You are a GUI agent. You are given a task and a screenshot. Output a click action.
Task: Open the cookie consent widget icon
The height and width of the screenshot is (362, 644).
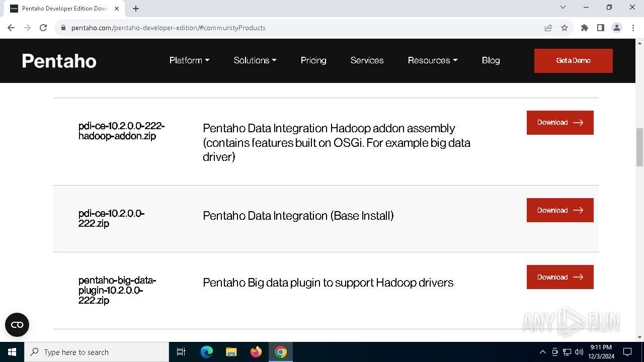pos(17,325)
